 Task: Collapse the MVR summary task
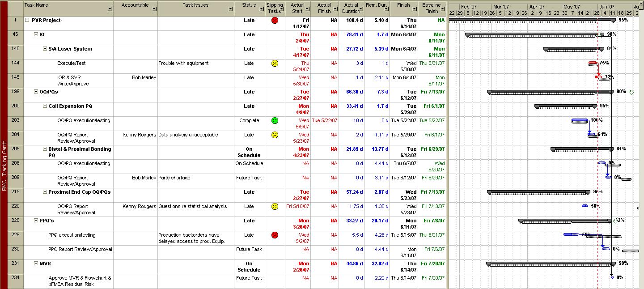point(36,263)
